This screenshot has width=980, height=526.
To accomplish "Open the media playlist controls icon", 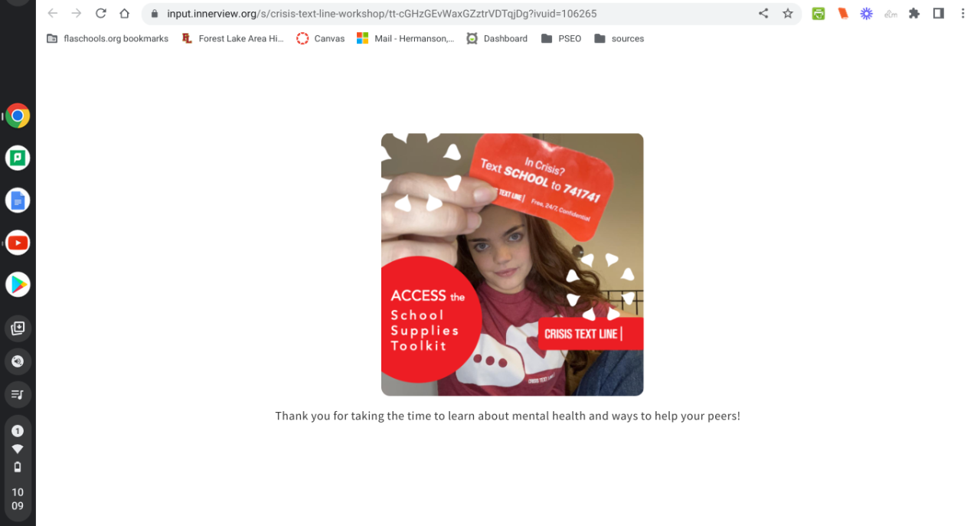I will point(18,394).
